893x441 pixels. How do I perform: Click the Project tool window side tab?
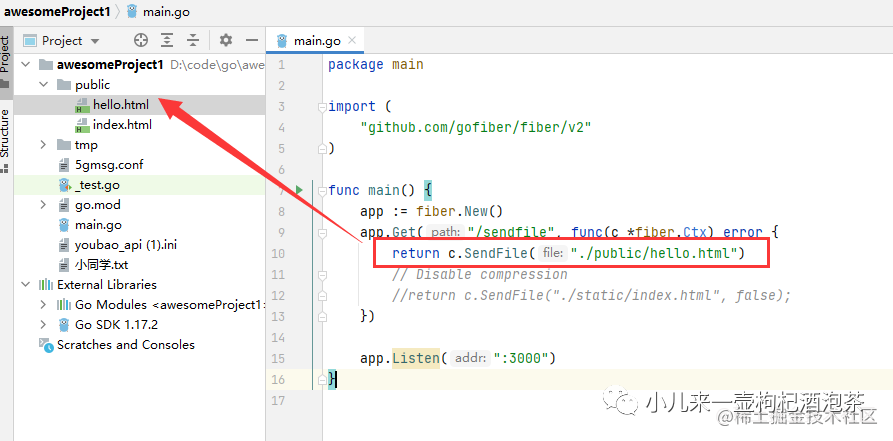tap(6, 62)
